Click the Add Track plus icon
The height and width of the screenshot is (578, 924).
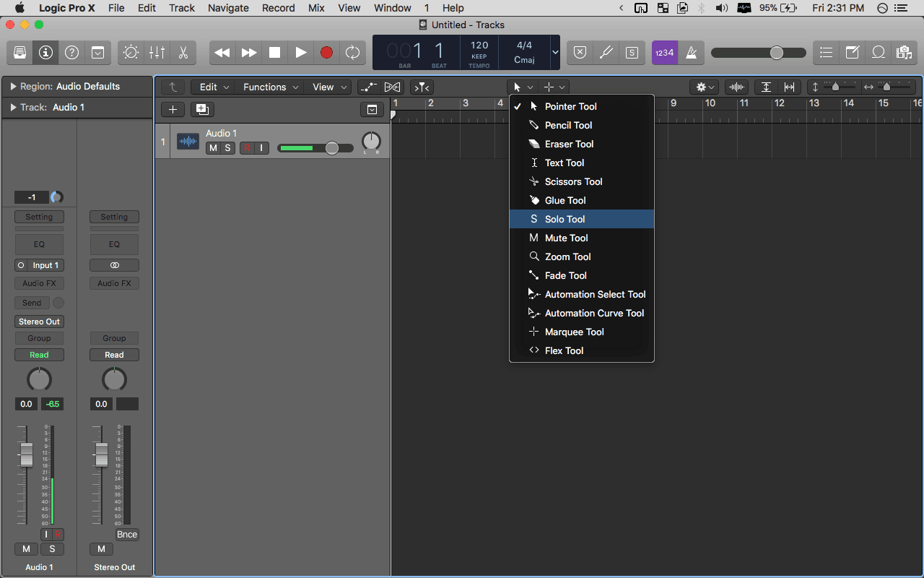[x=172, y=109]
